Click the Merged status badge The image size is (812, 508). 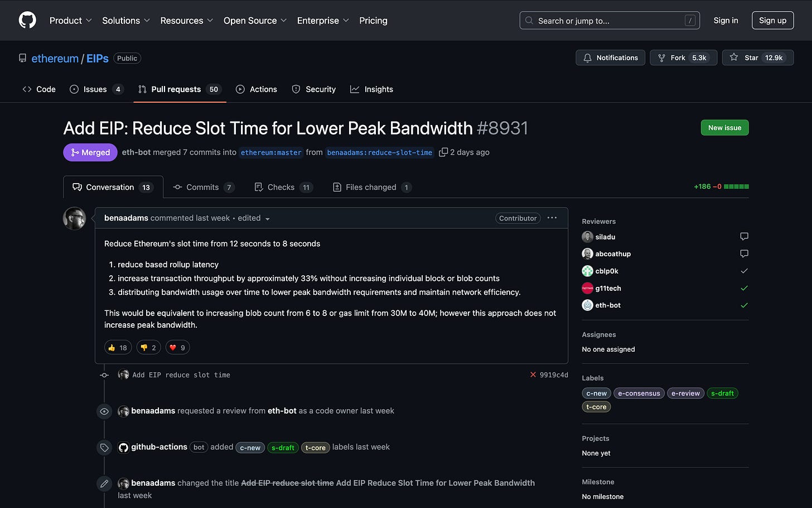(x=90, y=152)
